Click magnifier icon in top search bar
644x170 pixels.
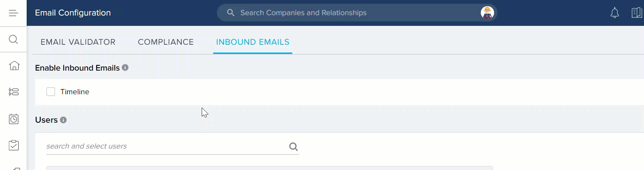231,13
